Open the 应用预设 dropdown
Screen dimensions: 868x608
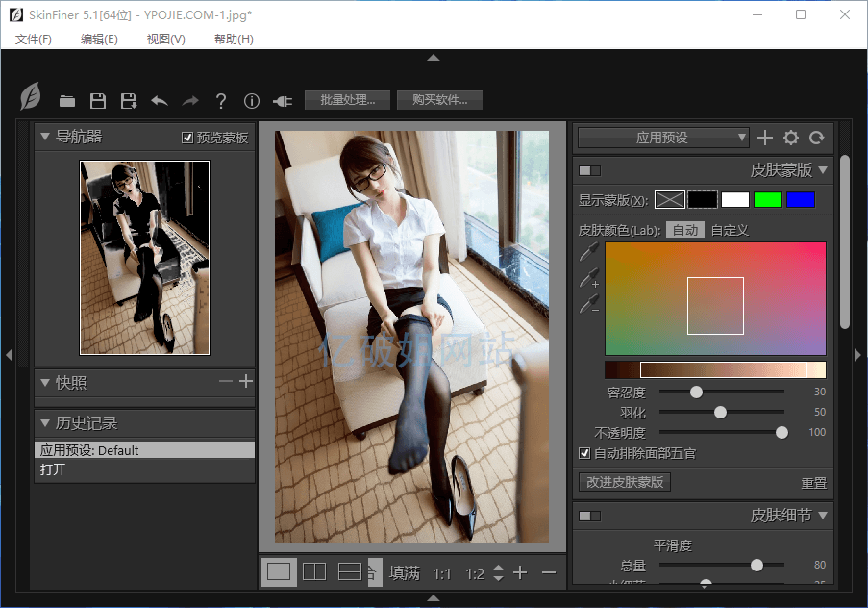tap(663, 138)
